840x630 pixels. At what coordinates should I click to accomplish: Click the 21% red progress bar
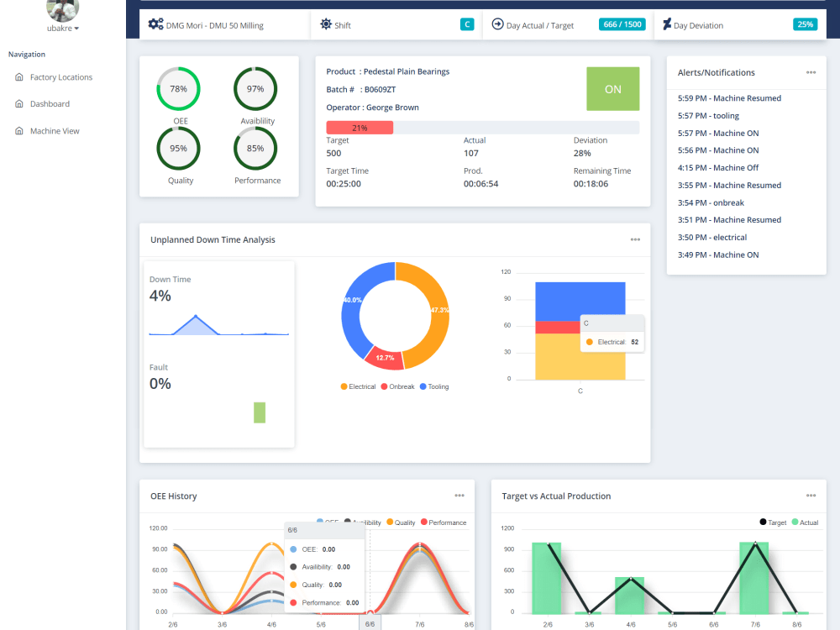[x=360, y=128]
